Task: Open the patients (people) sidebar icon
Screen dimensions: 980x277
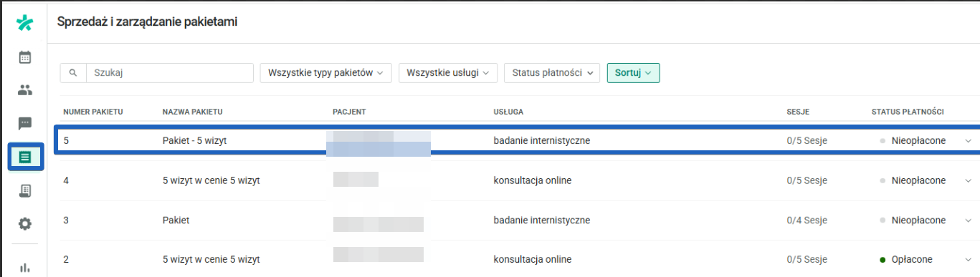Action: (x=25, y=90)
